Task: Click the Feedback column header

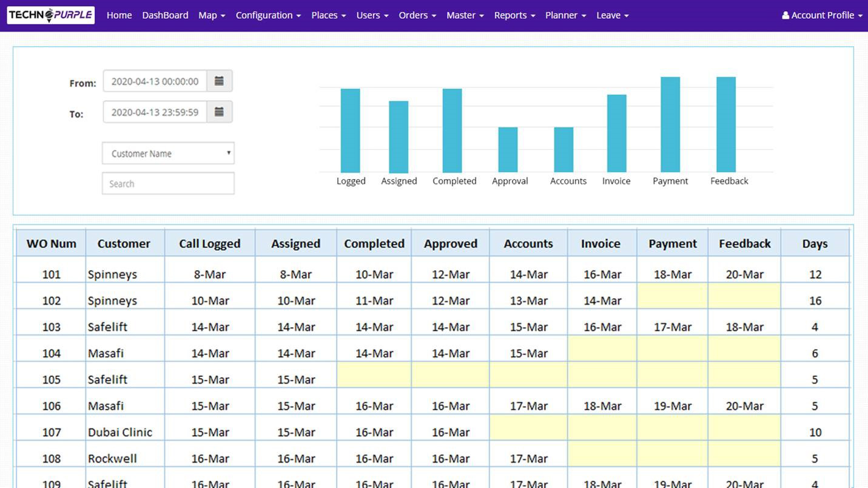Action: pyautogui.click(x=745, y=243)
